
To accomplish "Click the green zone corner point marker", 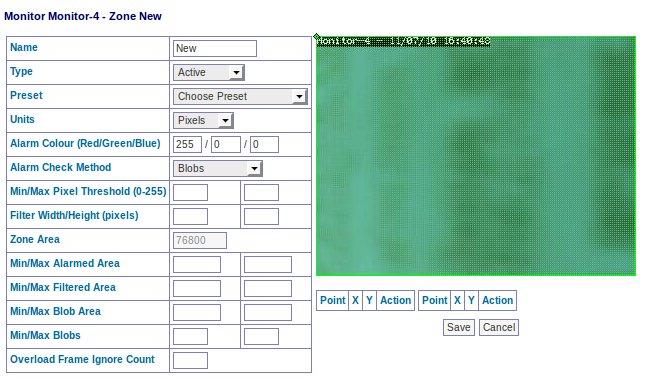I will click(x=316, y=37).
